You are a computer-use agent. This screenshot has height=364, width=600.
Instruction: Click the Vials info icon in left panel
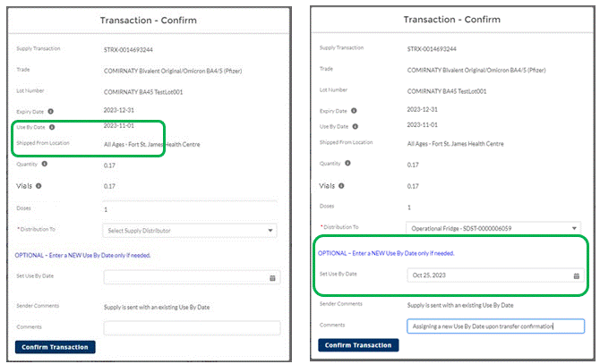39,186
